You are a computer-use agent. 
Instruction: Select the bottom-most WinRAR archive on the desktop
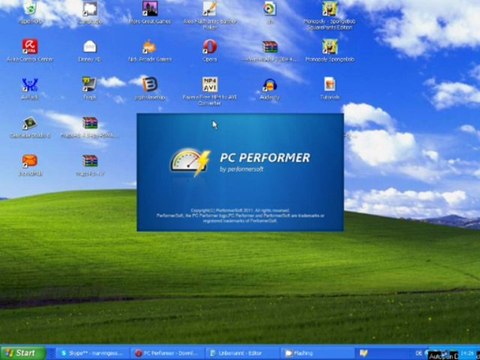tap(90, 162)
